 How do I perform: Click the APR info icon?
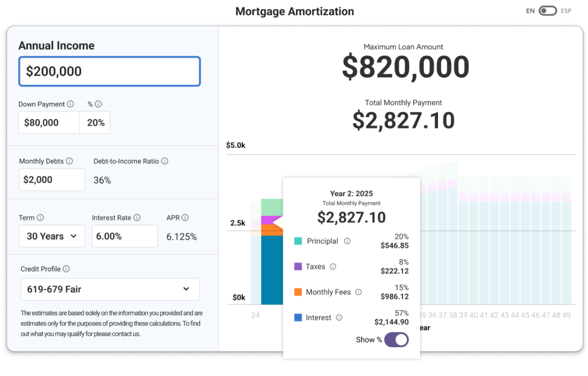(x=185, y=218)
